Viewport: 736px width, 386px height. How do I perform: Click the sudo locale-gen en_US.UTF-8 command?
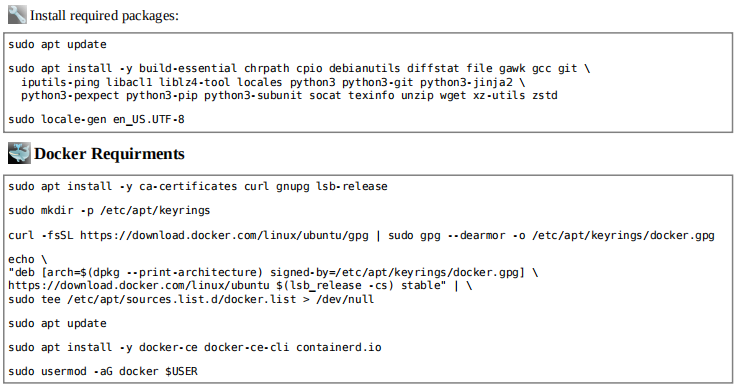point(96,119)
